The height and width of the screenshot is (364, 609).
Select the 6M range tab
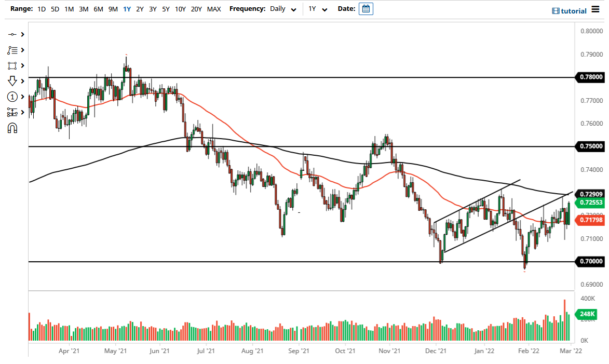point(98,9)
